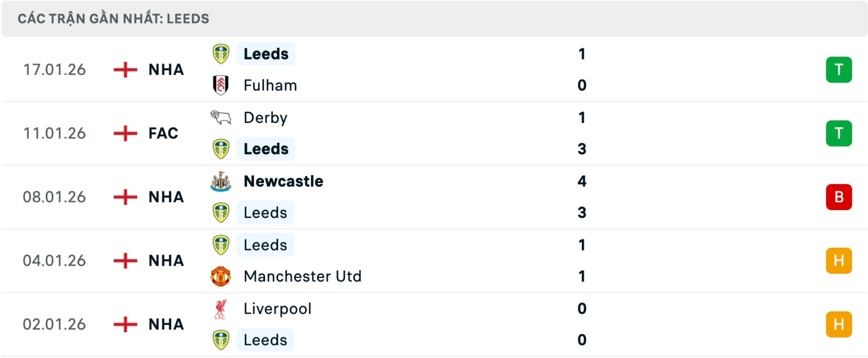This screenshot has width=868, height=358.
Task: Open the Newcastle club badge
Action: pyautogui.click(x=220, y=181)
